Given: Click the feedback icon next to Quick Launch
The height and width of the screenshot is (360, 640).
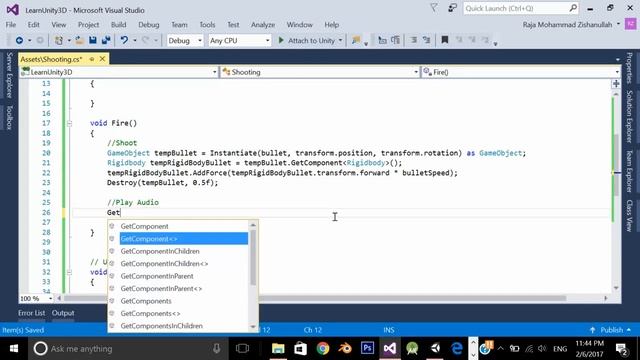Looking at the screenshot, I should pos(452,8).
